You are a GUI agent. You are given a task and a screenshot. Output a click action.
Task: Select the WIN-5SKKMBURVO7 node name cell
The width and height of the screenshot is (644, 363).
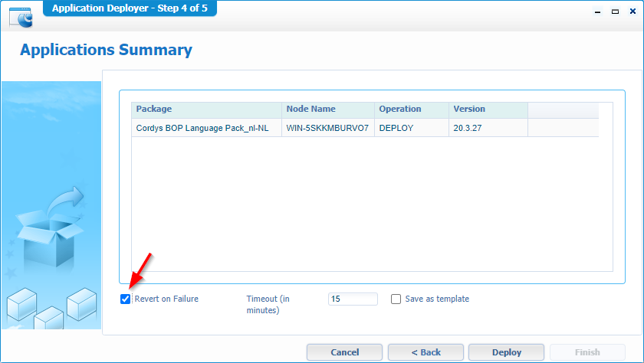click(328, 128)
